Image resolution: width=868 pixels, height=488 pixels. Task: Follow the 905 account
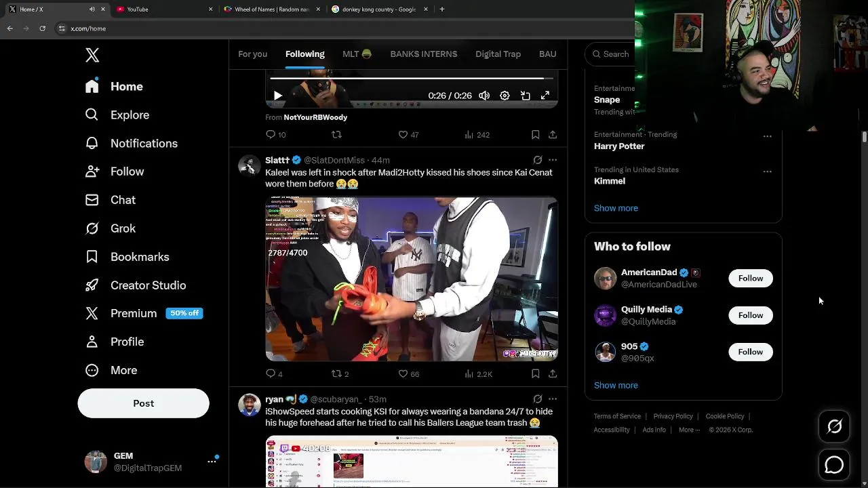point(751,352)
